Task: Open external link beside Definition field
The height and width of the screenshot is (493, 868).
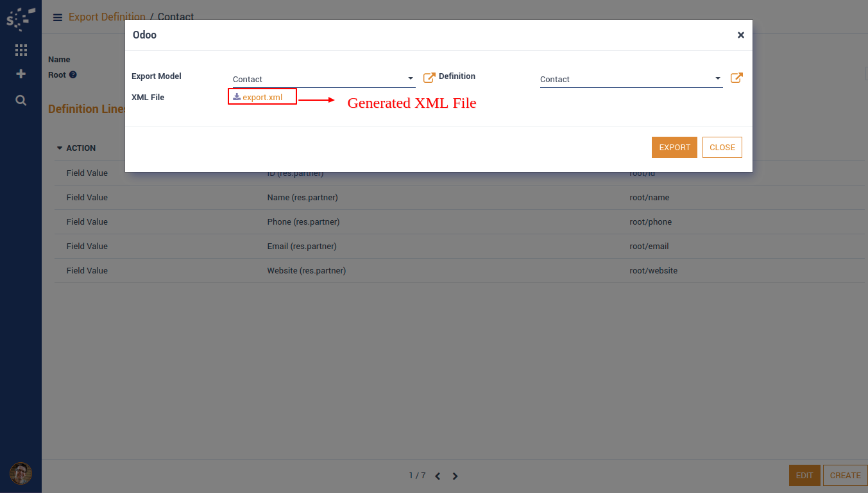Action: point(736,78)
